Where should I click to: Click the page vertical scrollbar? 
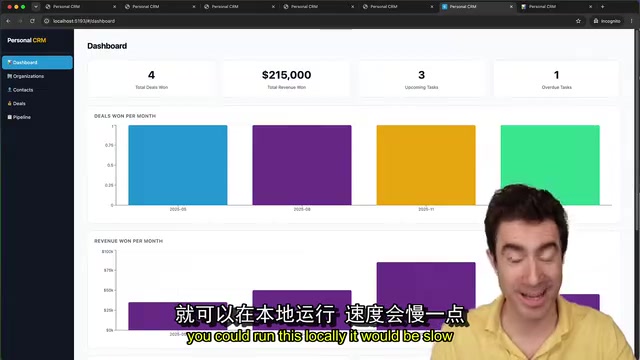[x=636, y=131]
